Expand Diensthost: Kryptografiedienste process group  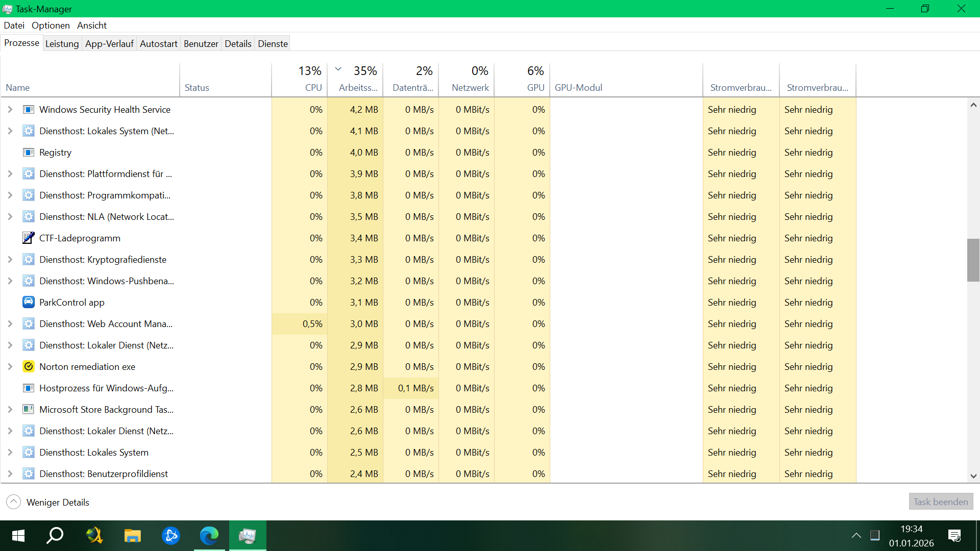pos(10,259)
